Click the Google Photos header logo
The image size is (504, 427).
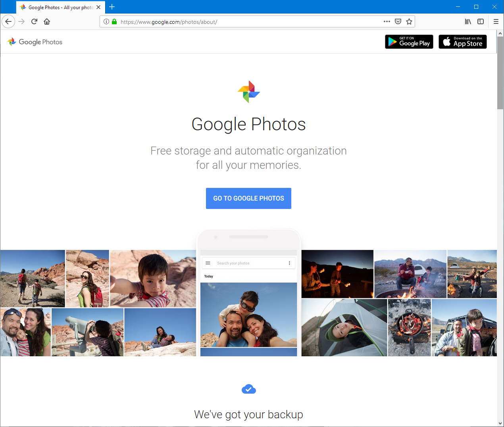coord(35,42)
